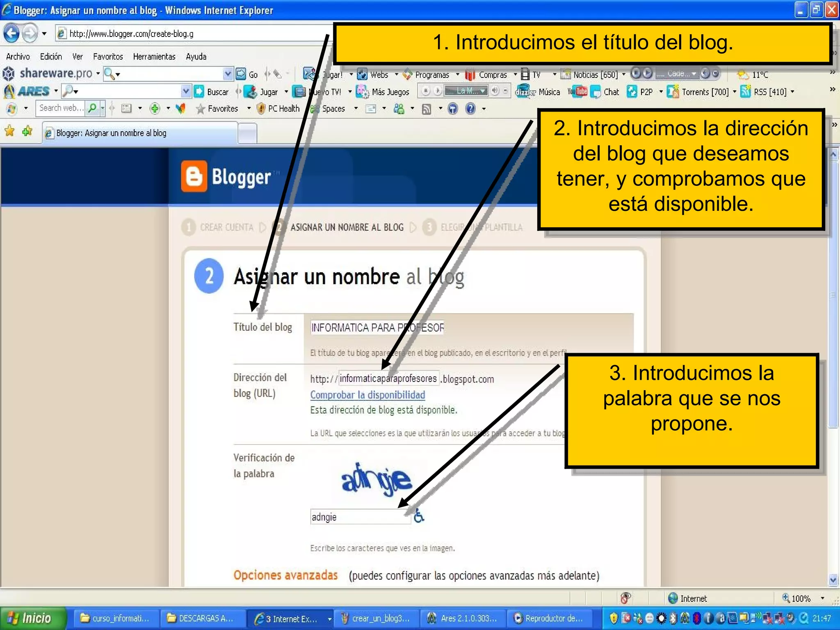
Task: Expand the shareware.pro toolbar overflow chevron
Action: [833, 73]
